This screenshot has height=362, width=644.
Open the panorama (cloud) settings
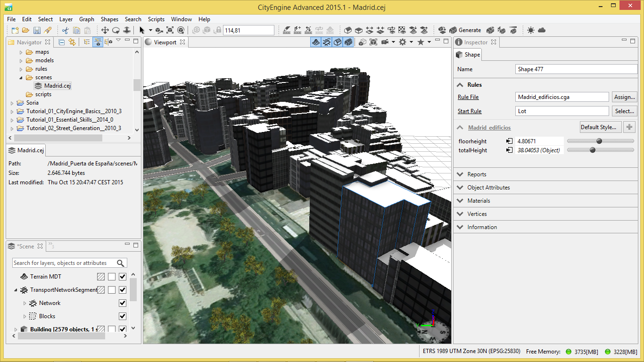(x=542, y=30)
